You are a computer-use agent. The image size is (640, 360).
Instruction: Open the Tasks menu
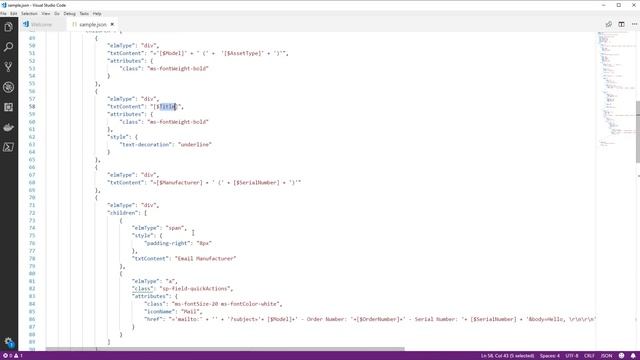point(84,13)
